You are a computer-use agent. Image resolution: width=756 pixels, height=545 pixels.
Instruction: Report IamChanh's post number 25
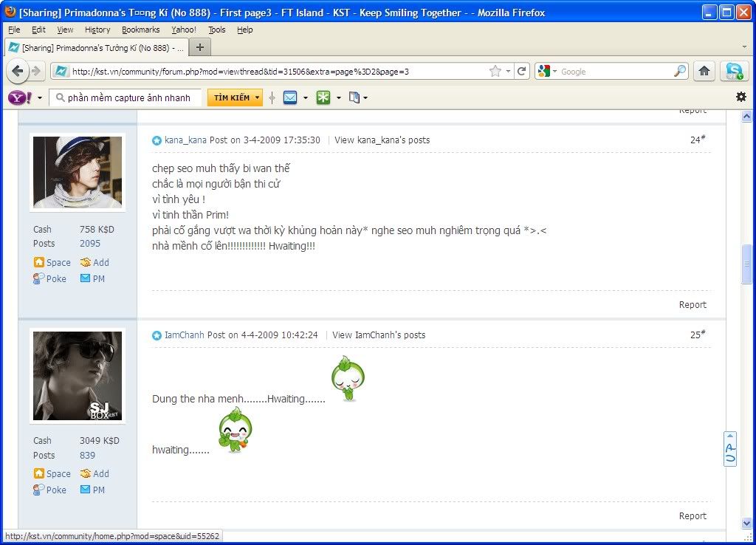coord(693,516)
